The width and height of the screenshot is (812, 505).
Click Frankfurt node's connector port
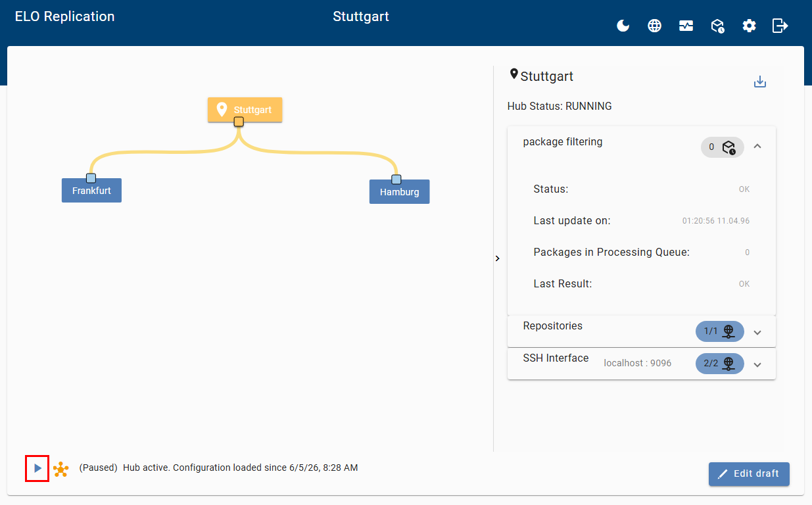[x=91, y=178]
